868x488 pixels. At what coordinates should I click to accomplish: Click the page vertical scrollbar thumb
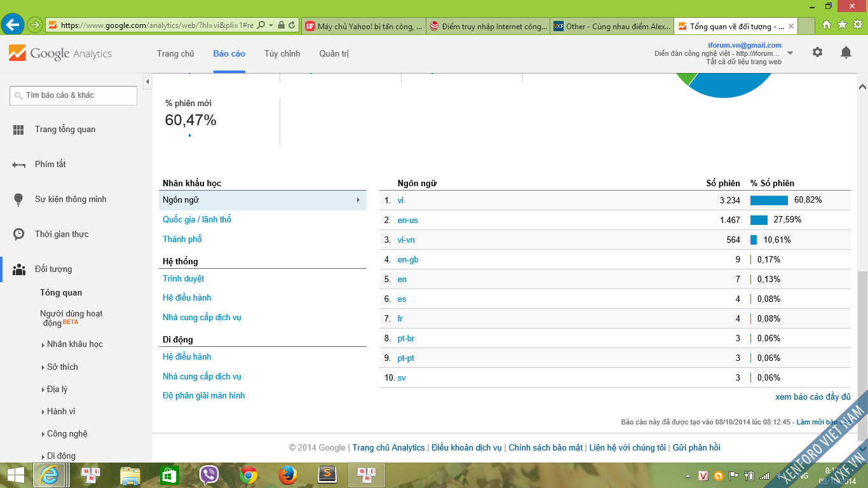click(x=862, y=356)
